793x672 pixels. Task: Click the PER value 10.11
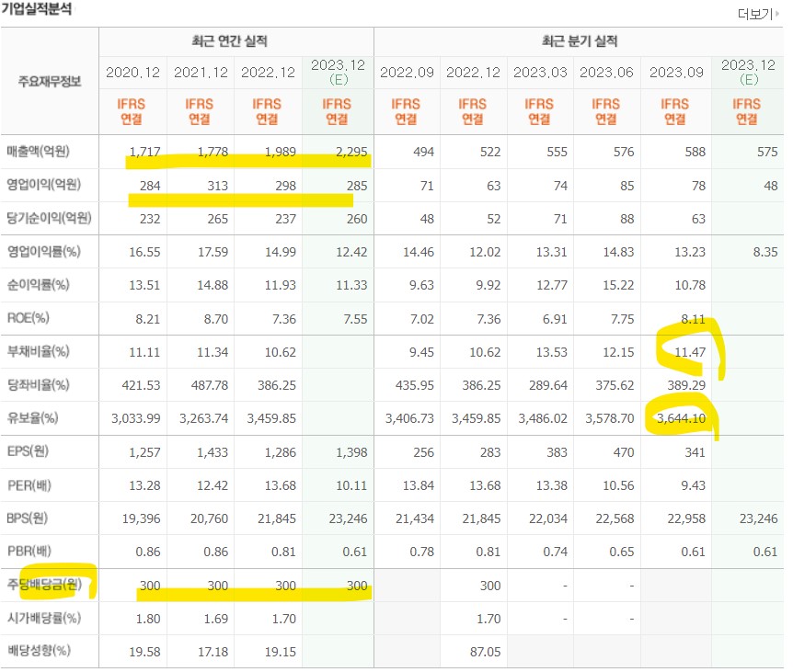click(351, 486)
